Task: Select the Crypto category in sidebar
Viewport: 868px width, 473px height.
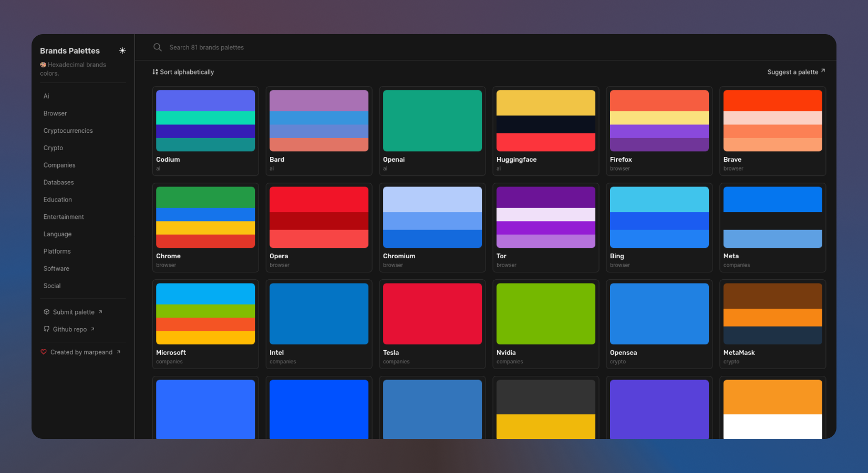Action: 53,148
